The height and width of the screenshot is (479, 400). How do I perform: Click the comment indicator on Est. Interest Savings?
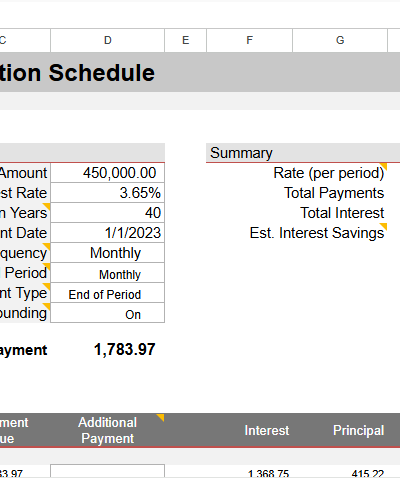coord(384,226)
